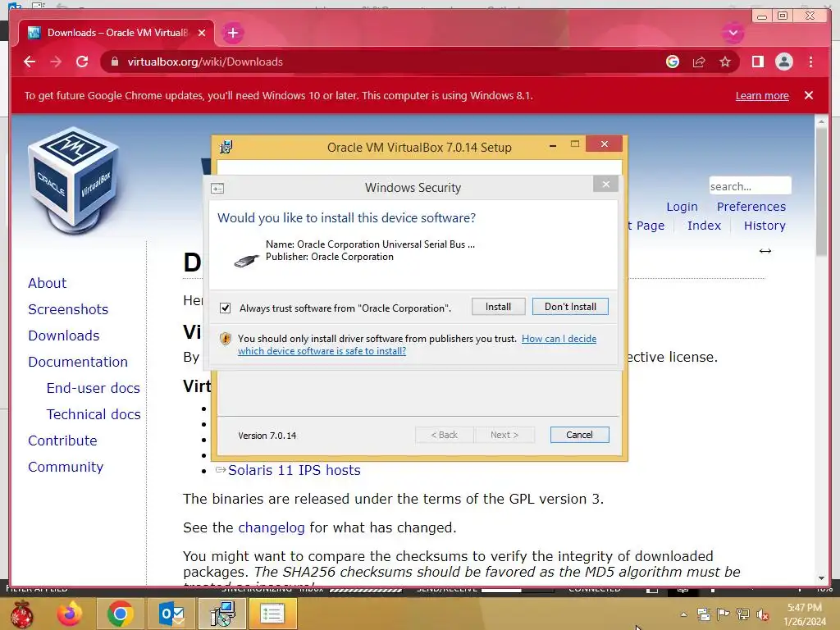
Task: Click Install in the Windows Security dialog
Action: 498,307
